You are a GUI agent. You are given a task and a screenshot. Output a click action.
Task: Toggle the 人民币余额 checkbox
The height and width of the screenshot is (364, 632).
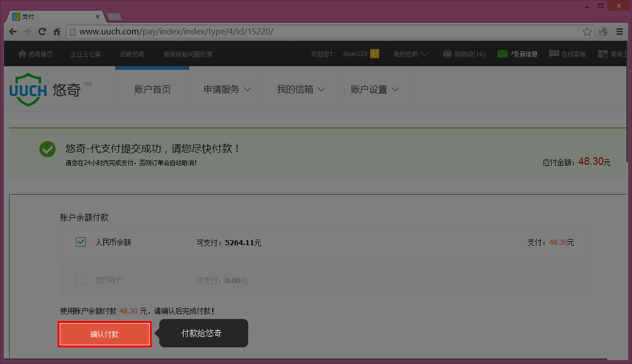tap(81, 242)
